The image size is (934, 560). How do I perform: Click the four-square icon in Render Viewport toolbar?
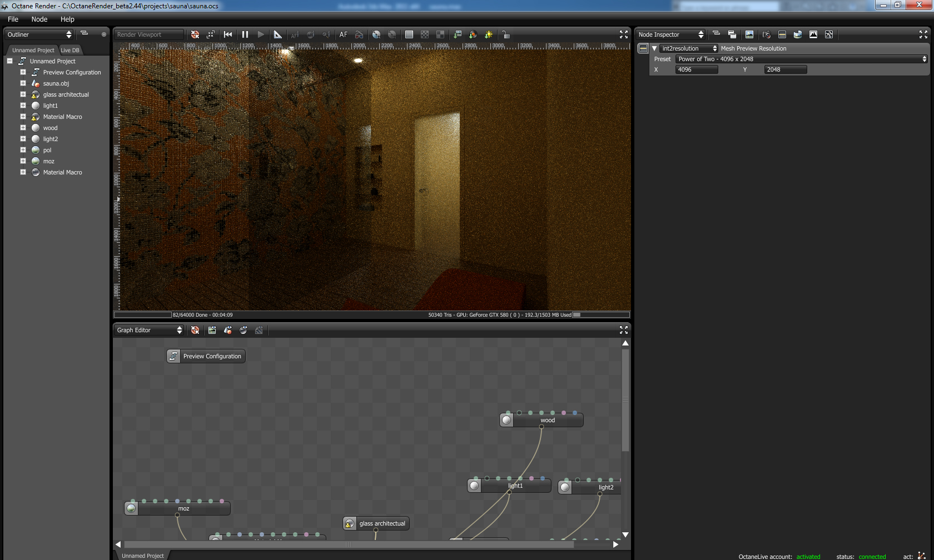pos(440,34)
